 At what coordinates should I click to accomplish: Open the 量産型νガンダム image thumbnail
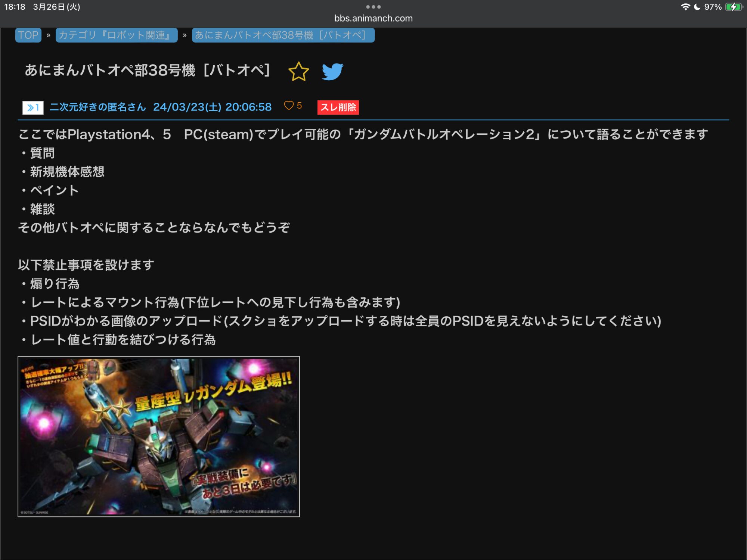(x=159, y=436)
